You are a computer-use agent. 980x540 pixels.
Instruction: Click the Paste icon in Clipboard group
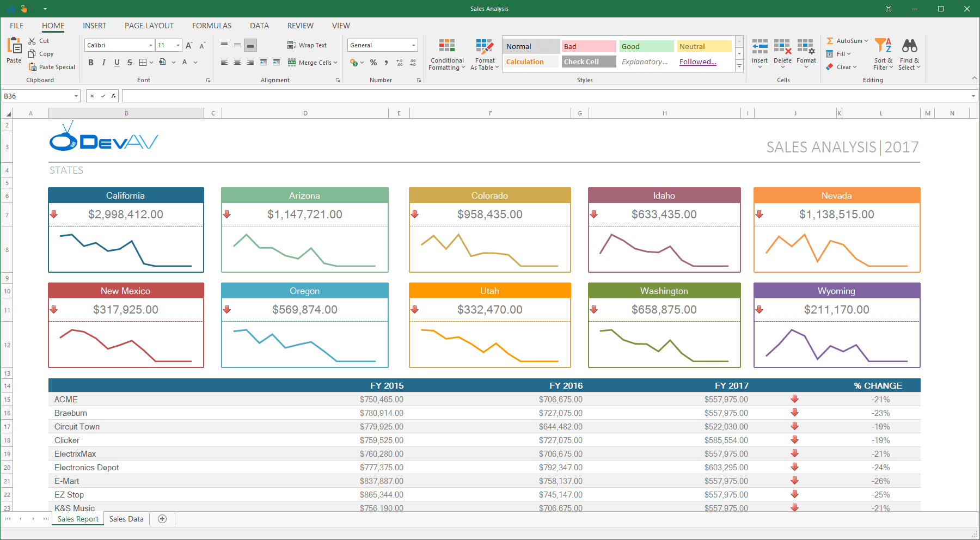pos(14,47)
